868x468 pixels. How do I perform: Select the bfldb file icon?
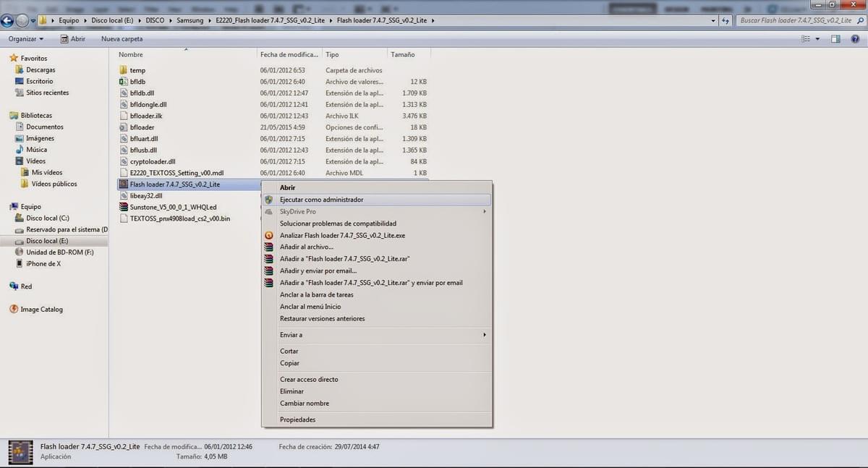coord(123,82)
